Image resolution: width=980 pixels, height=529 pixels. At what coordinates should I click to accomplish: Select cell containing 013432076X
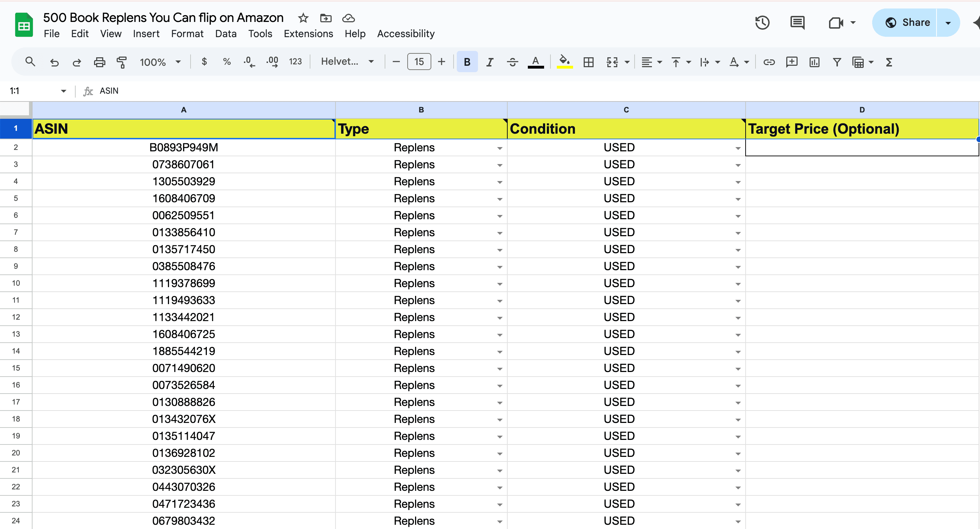[x=184, y=419]
